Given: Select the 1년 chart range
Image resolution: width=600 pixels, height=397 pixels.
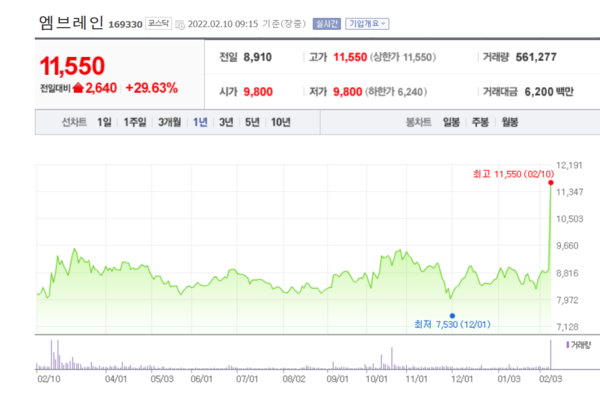Looking at the screenshot, I should click(200, 122).
